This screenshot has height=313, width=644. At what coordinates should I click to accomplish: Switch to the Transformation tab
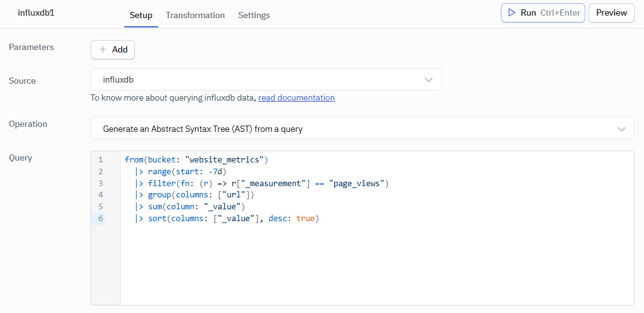pyautogui.click(x=195, y=15)
